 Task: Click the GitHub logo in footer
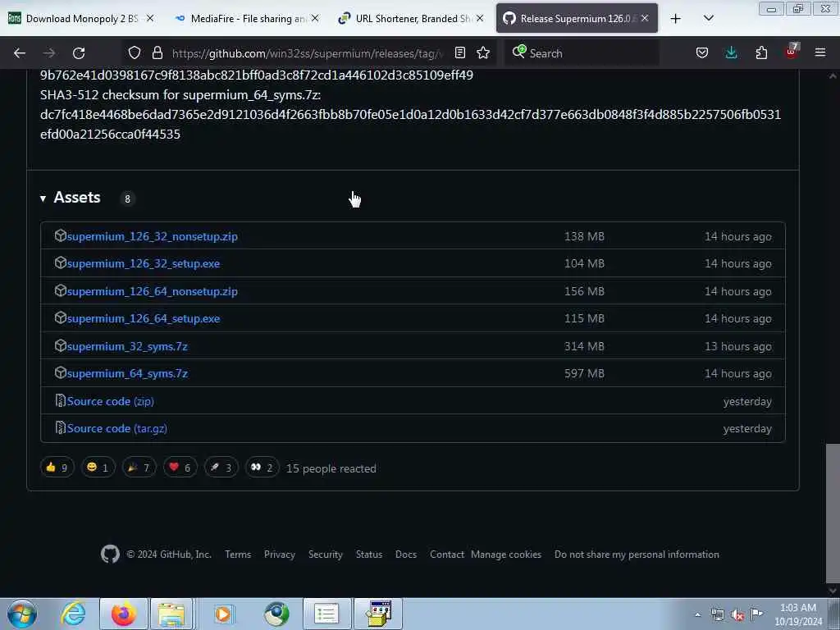(x=111, y=554)
